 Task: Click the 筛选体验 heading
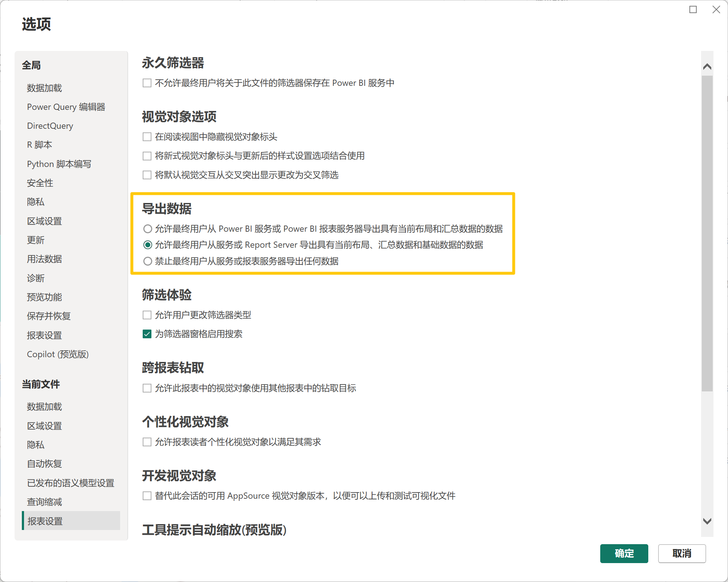[167, 295]
